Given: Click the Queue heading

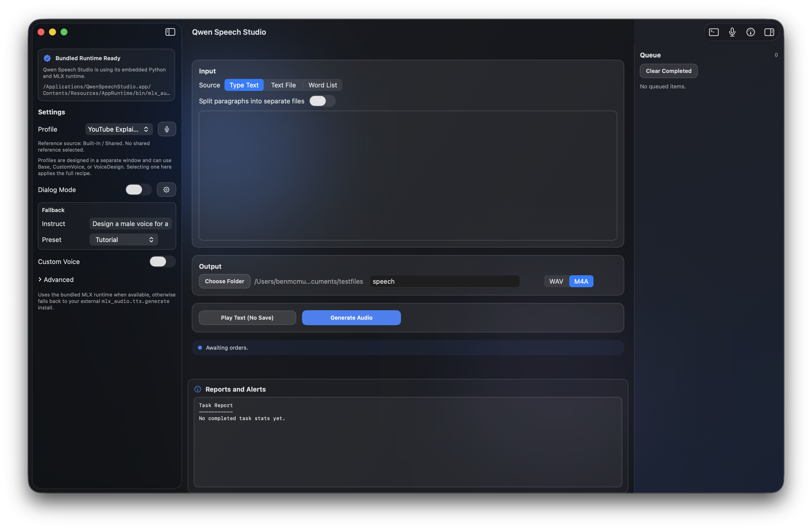Looking at the screenshot, I should pos(650,55).
